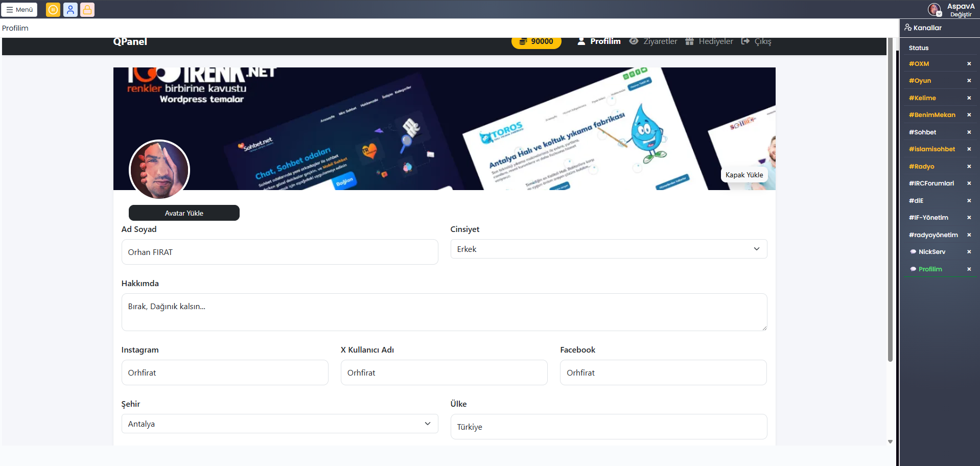980x466 pixels.
Task: Open Hediyeler gift section
Action: click(709, 41)
